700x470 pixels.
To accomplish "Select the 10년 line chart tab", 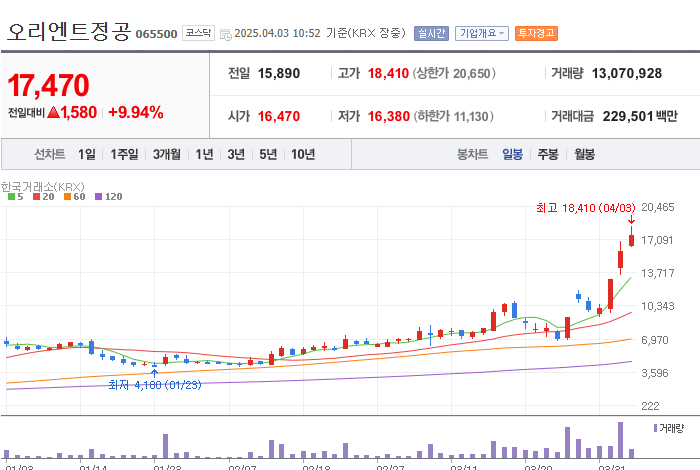I will 303,154.
